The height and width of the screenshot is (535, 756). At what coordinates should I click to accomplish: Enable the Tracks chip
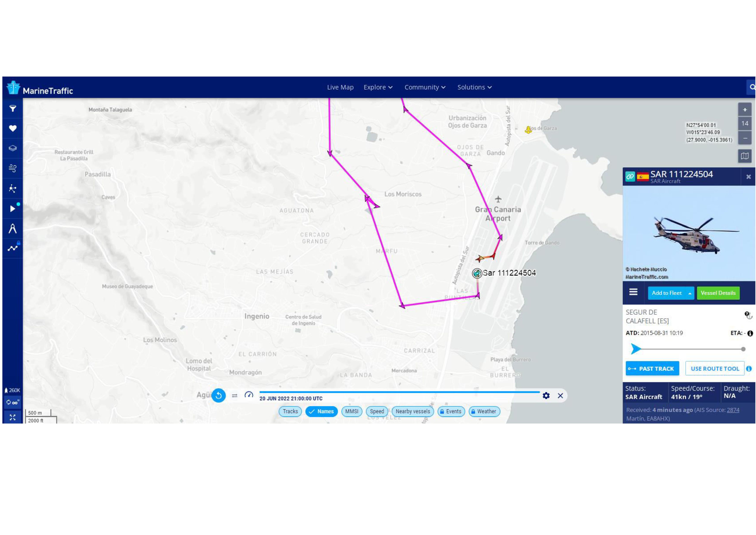[x=290, y=411]
